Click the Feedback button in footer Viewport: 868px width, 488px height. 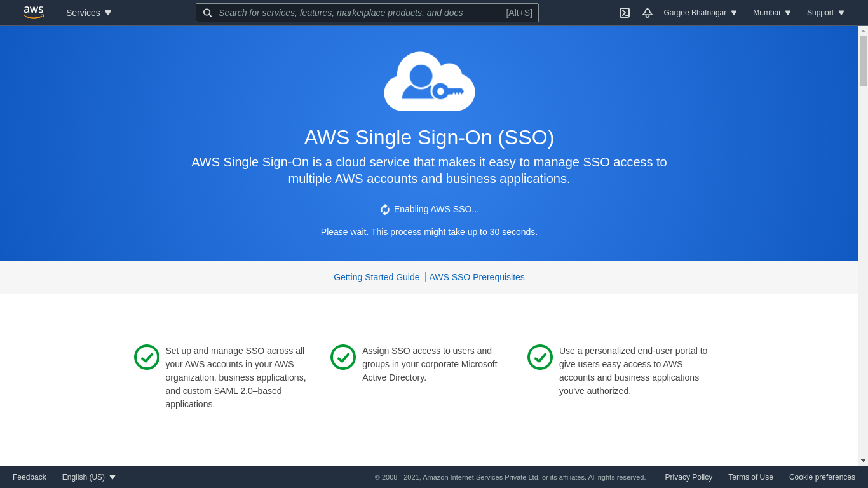coord(29,477)
